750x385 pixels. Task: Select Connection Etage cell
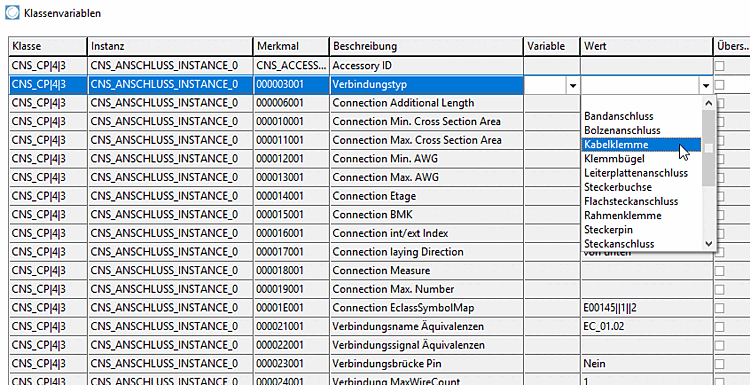tap(427, 197)
